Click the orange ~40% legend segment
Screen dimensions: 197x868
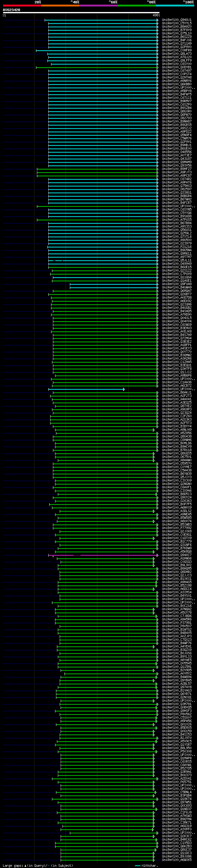point(60,6)
